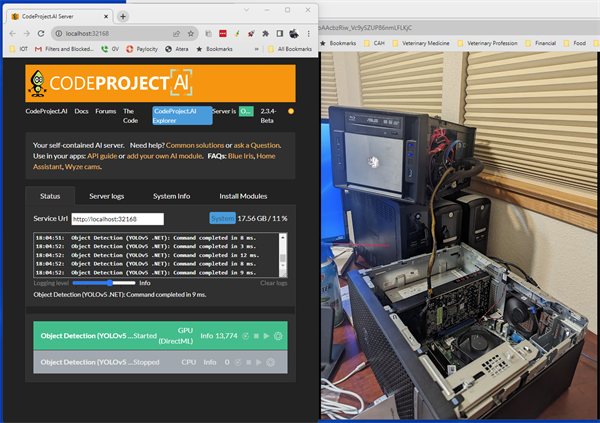
Task: Click the rocket extension icon
Action: click(x=251, y=34)
